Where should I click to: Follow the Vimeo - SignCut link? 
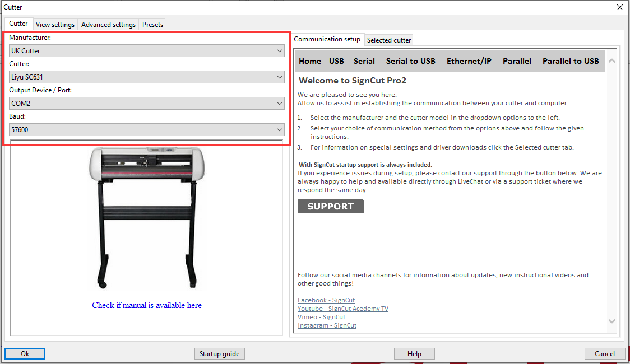tap(321, 317)
